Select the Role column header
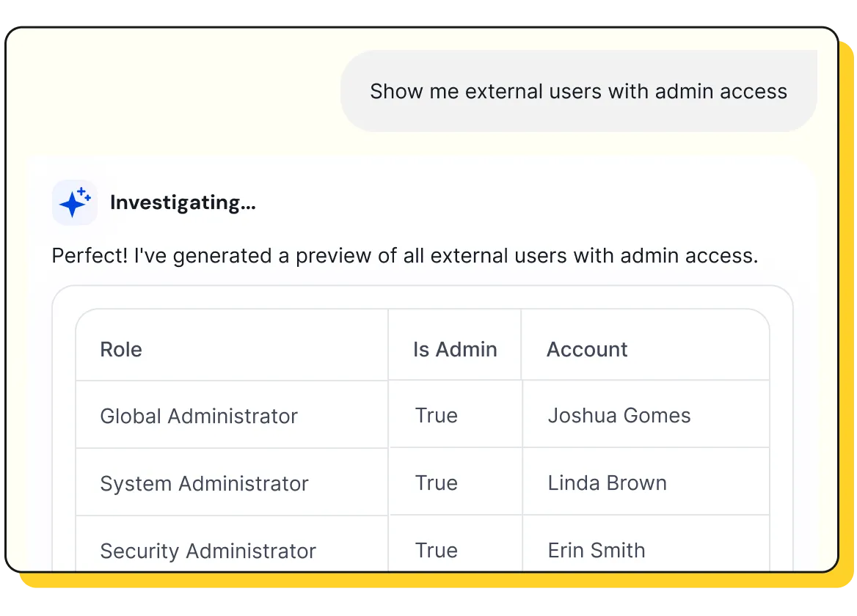 [121, 350]
